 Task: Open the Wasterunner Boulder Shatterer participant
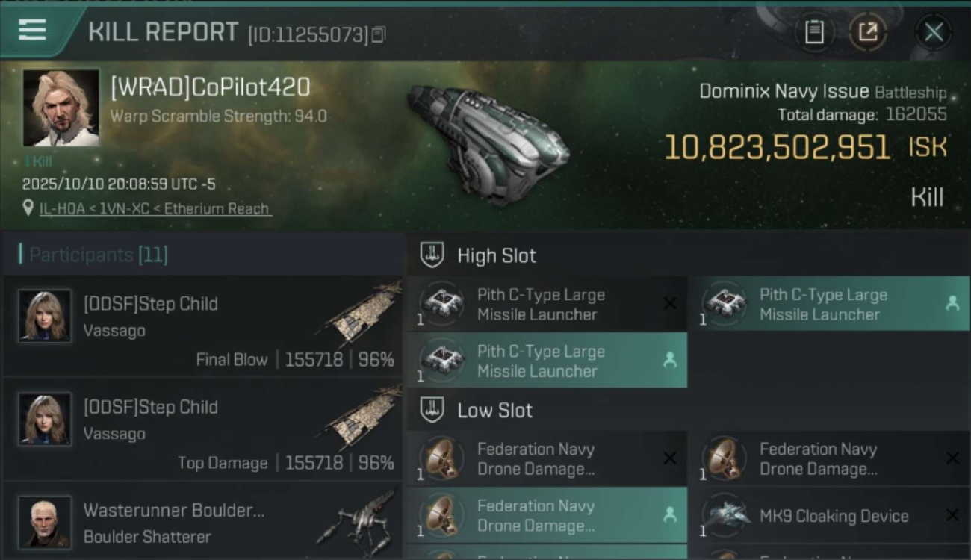(x=202, y=523)
